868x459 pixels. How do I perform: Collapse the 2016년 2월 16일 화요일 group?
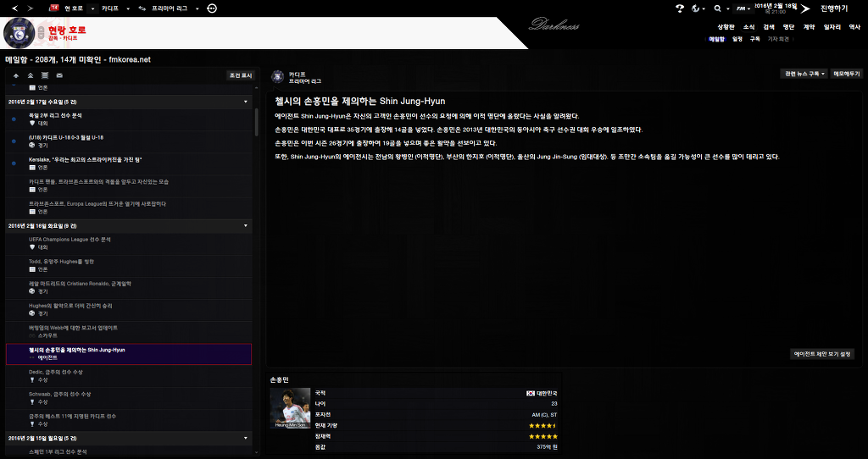point(246,225)
